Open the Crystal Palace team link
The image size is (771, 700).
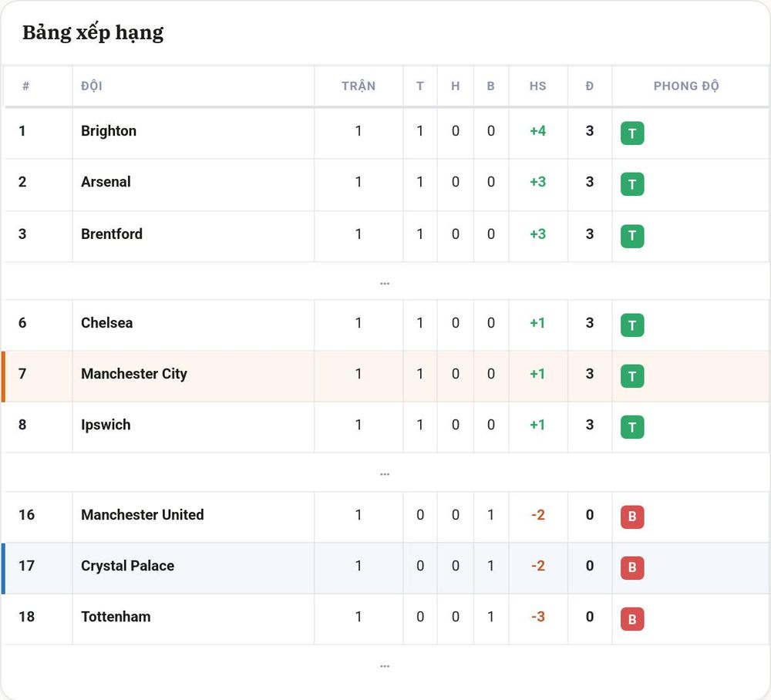coord(127,565)
